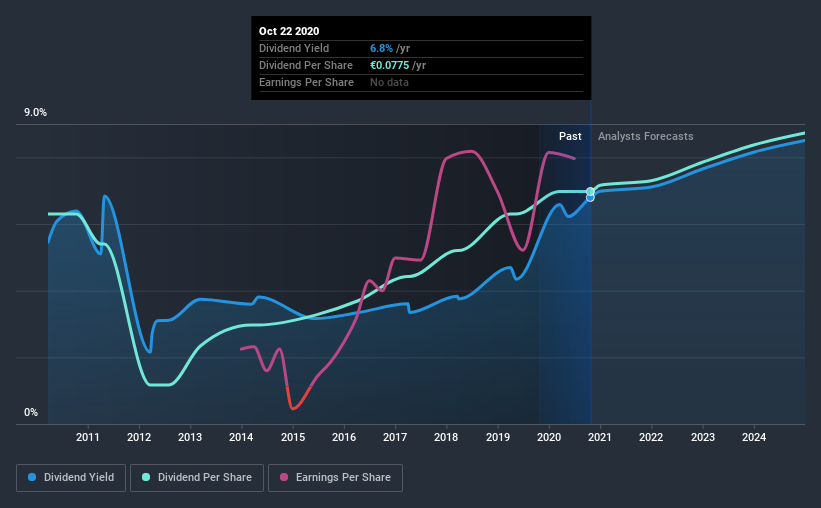821x508 pixels.
Task: Click the 2015 x-axis label
Action: coord(293,437)
